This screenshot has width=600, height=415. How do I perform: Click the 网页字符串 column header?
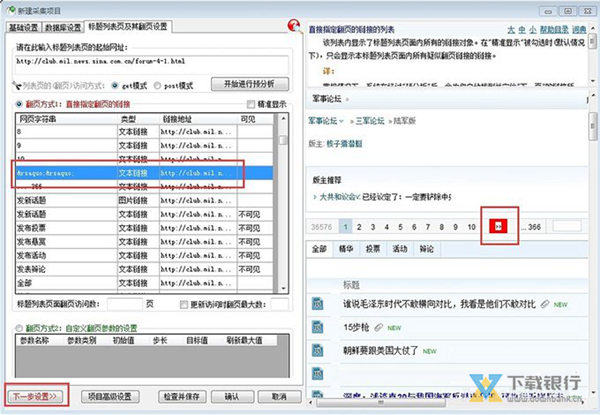tap(67, 119)
